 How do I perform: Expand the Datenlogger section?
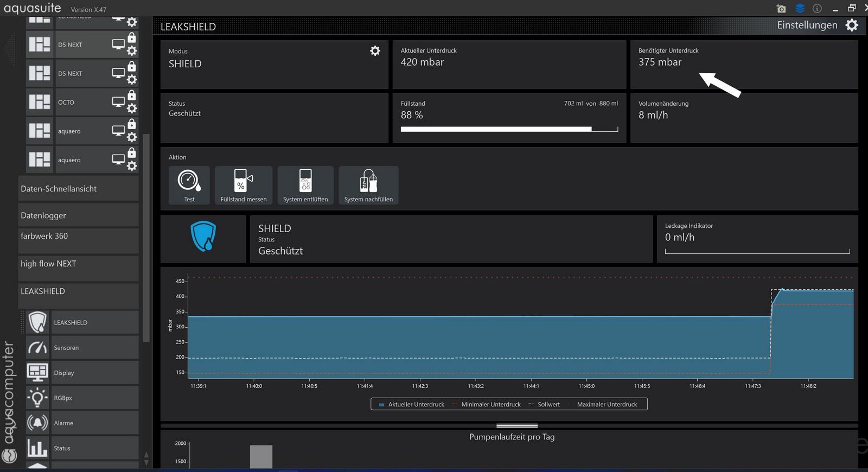click(x=78, y=215)
